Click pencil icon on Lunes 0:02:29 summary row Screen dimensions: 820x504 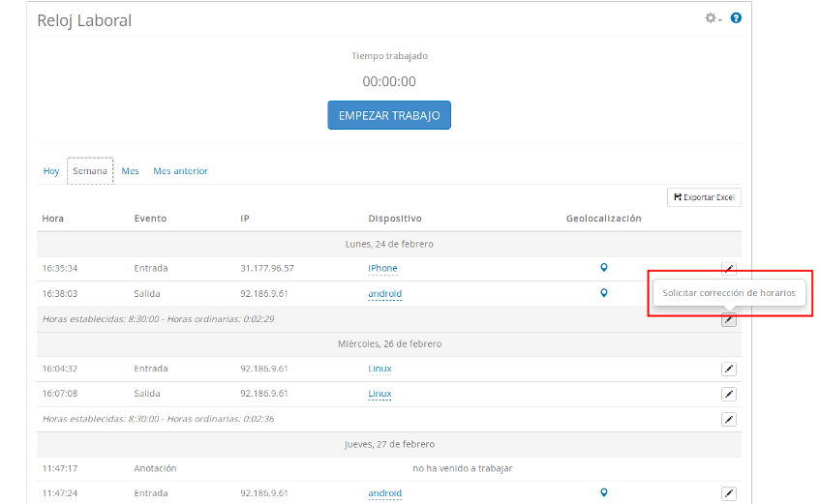(729, 319)
